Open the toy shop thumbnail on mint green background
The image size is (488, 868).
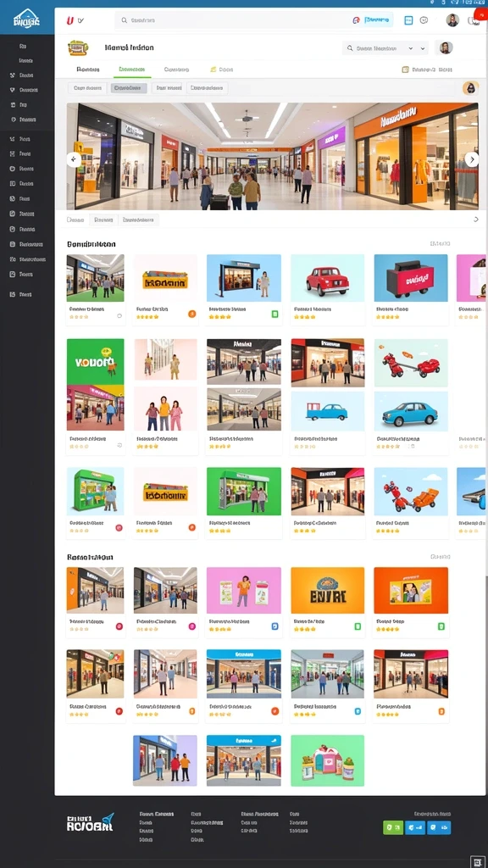coord(328,760)
